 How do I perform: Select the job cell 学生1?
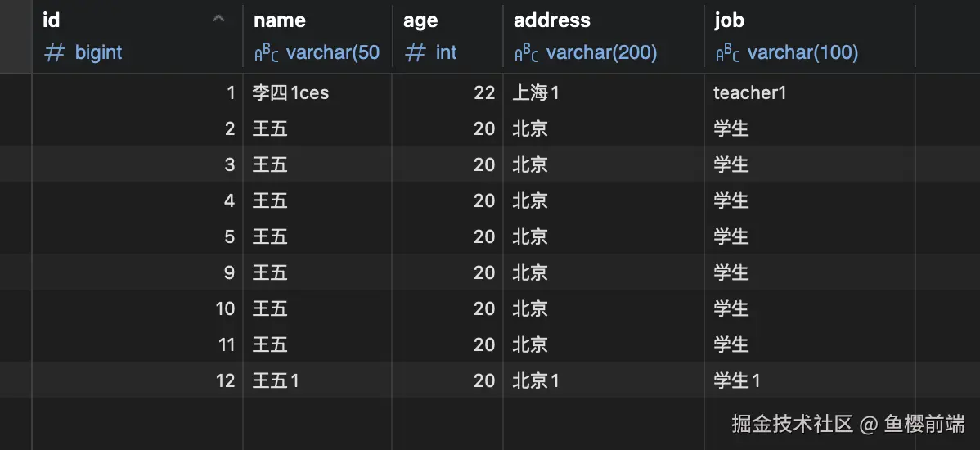click(x=737, y=380)
